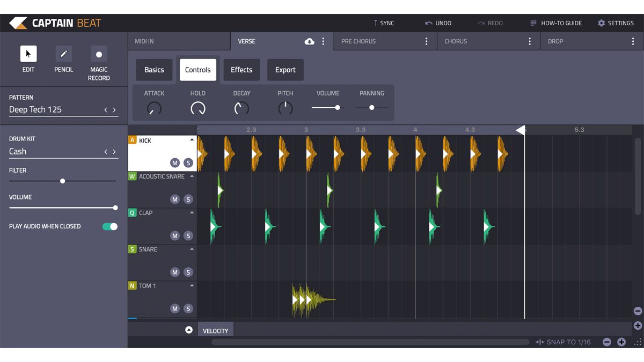
Task: Click the S key badge on Snare
Action: pos(132,249)
